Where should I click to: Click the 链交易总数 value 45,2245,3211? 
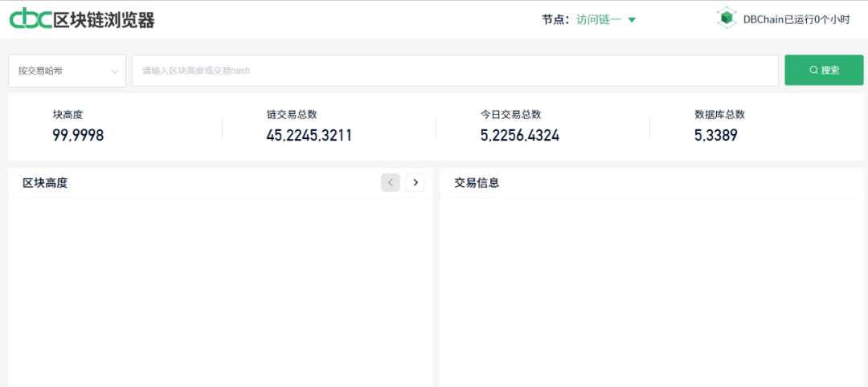309,136
